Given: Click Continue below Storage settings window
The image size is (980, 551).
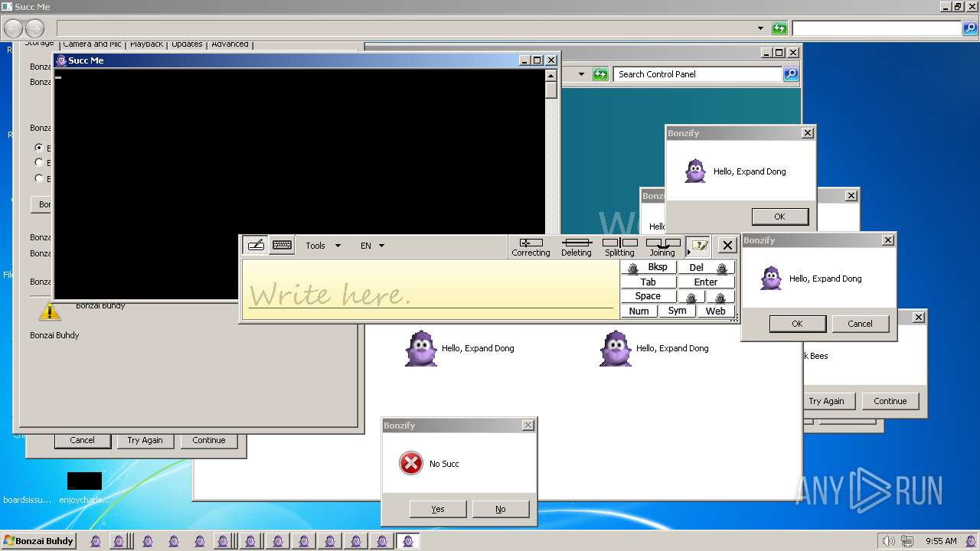Looking at the screenshot, I should [209, 440].
